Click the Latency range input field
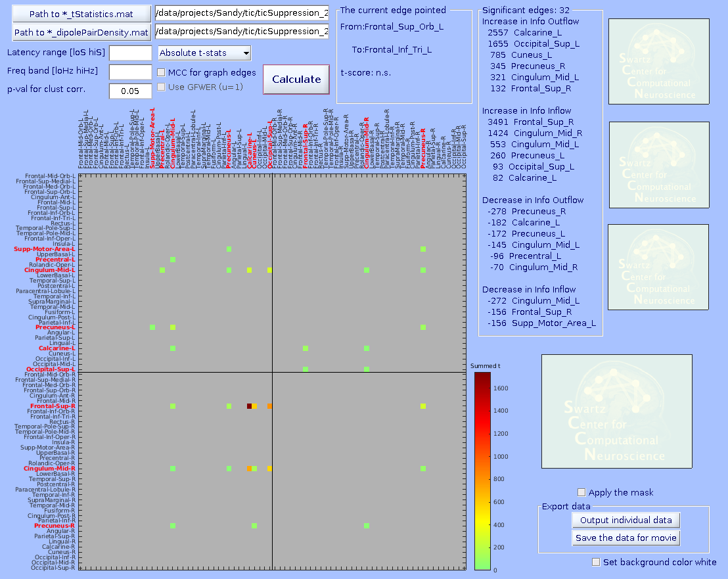Viewport: 728px width, 579px height. point(130,53)
